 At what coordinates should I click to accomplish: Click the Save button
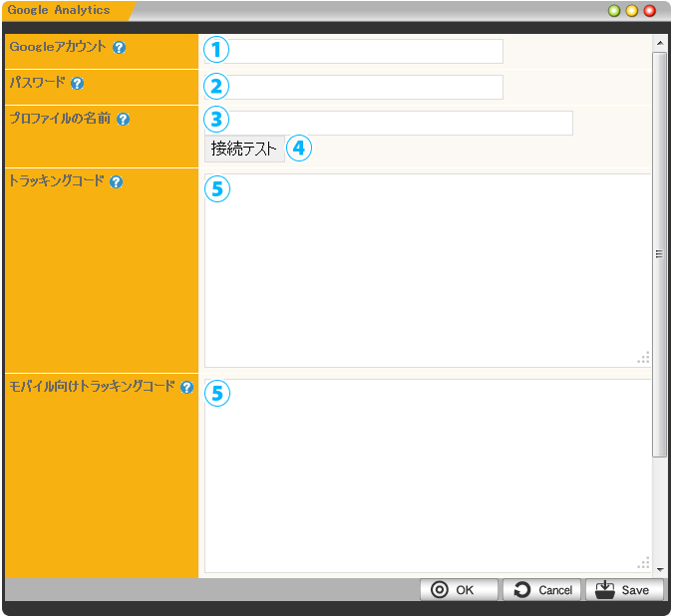(624, 590)
